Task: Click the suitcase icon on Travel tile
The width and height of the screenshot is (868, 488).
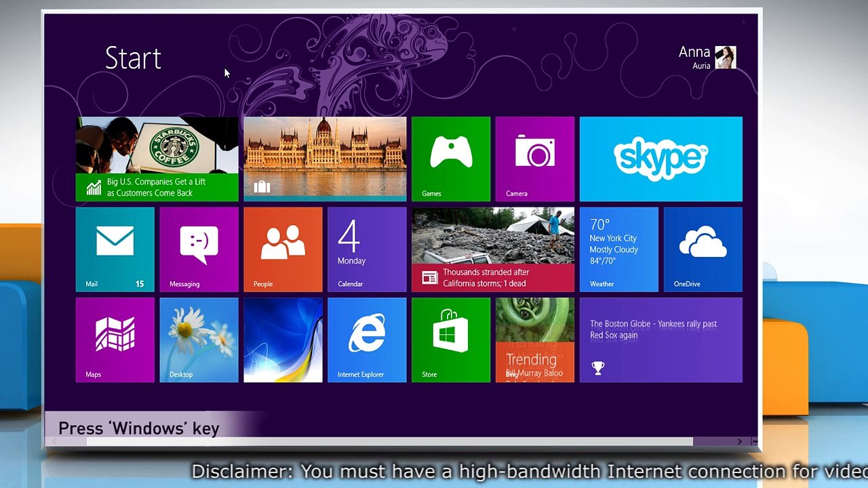Action: point(262,187)
